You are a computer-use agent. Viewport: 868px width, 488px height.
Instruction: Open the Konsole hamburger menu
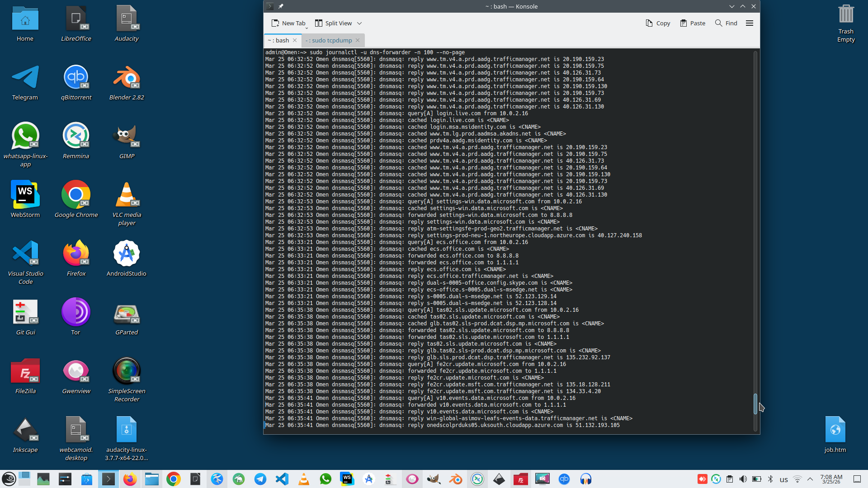point(750,23)
